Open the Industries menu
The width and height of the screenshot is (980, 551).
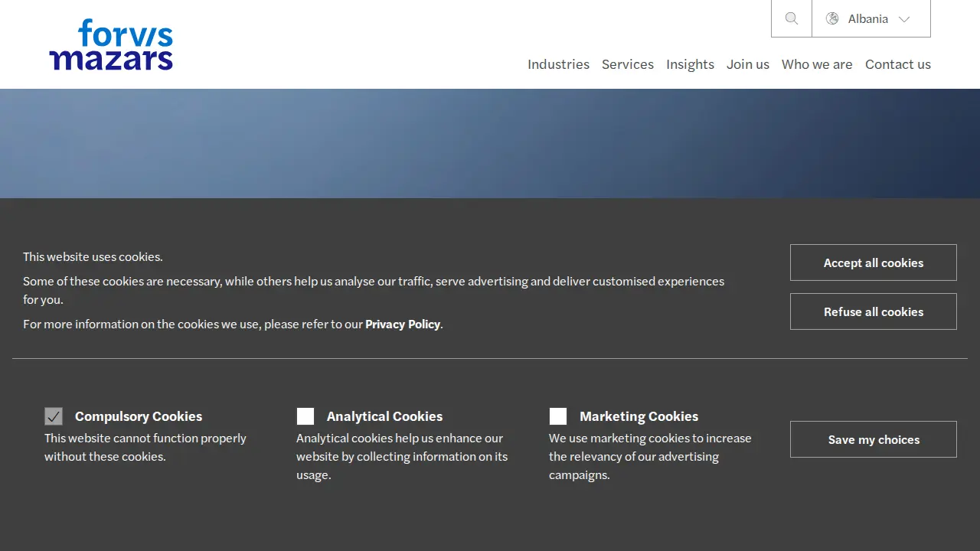(558, 64)
